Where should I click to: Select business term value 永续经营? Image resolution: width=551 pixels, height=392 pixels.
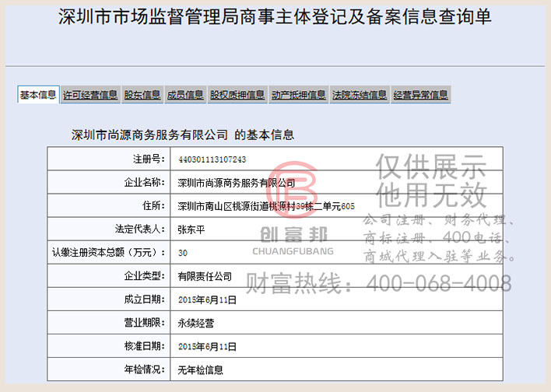195,323
